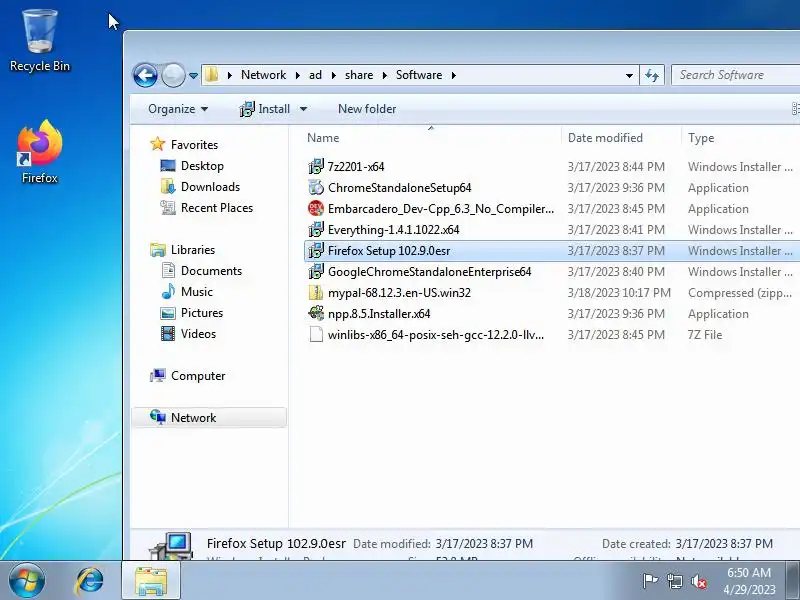Screen dimensions: 800x600
Task: Select Computer in the navigation pane
Action: pyautogui.click(x=197, y=376)
